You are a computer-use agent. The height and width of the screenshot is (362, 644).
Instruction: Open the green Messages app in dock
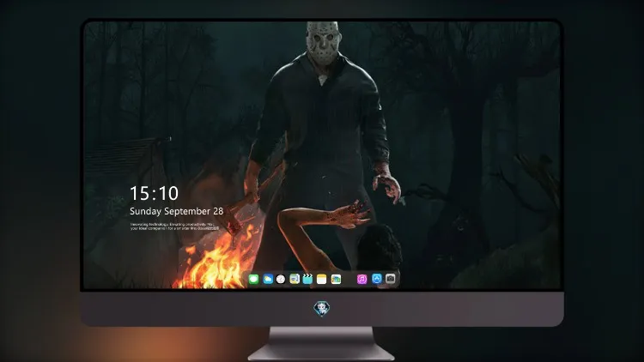253,279
